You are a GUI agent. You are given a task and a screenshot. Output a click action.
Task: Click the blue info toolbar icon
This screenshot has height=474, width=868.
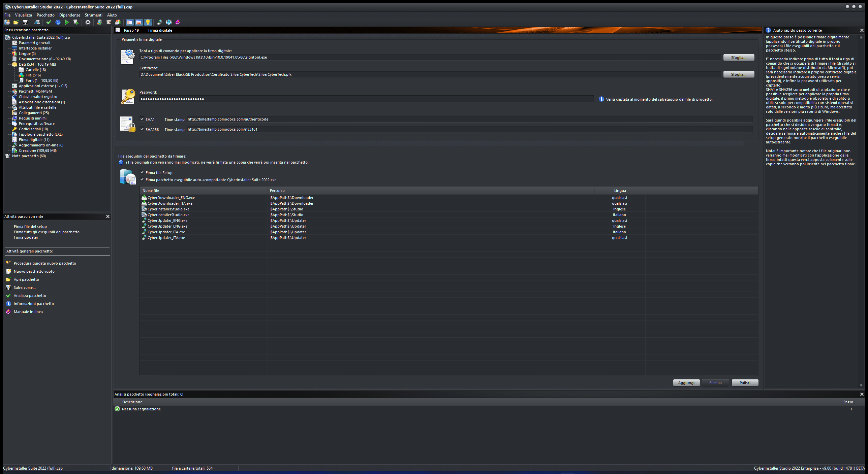tap(58, 22)
